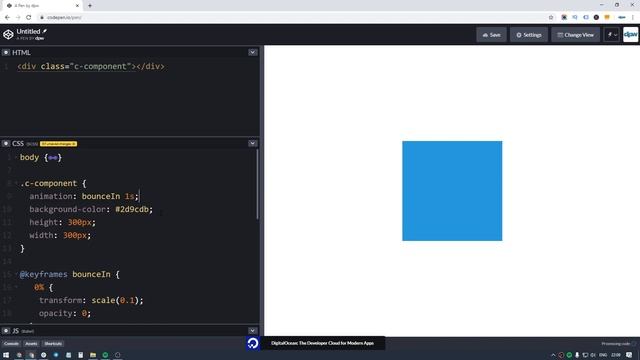Image resolution: width=640 pixels, height=360 pixels.
Task: Click the DigitalOcean logo icon
Action: [253, 343]
